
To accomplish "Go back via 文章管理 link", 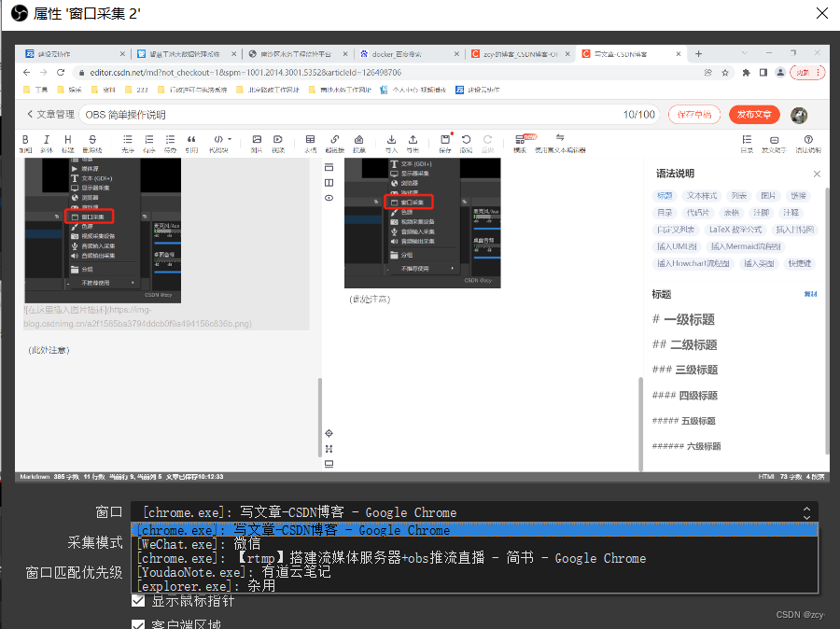I will tap(50, 114).
